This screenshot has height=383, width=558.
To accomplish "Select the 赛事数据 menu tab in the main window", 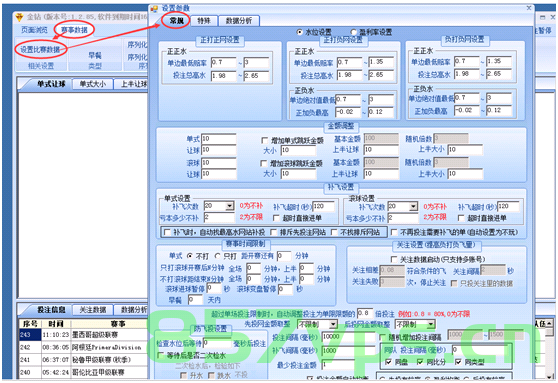I will click(x=74, y=30).
